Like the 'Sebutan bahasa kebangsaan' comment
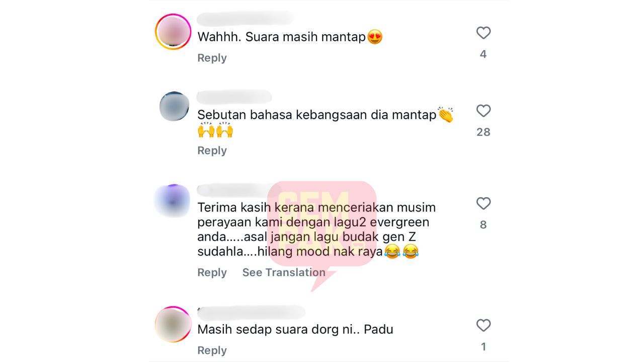 tap(483, 111)
